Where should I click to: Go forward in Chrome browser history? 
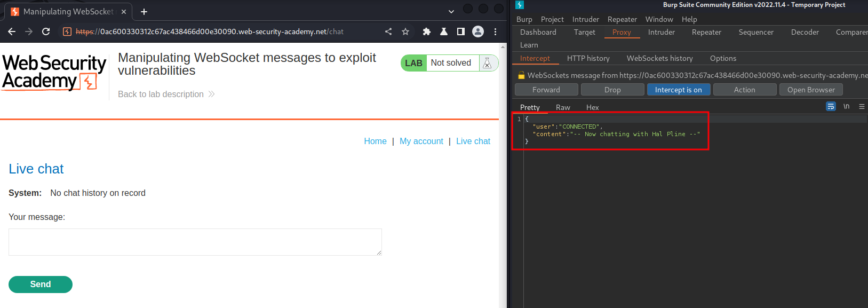(29, 31)
